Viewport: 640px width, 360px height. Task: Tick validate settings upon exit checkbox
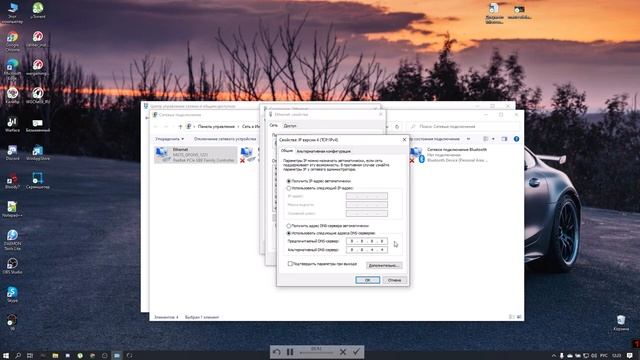290,264
